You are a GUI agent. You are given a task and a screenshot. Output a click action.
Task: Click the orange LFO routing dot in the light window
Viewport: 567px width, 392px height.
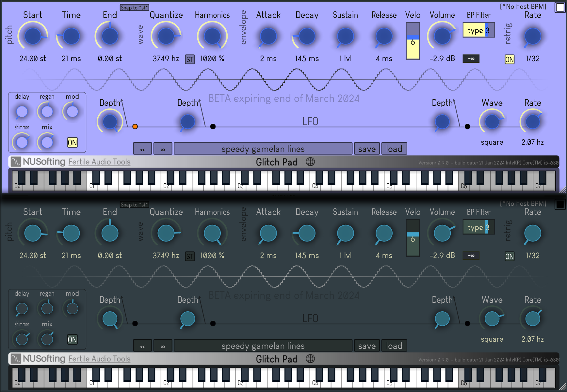[135, 126]
